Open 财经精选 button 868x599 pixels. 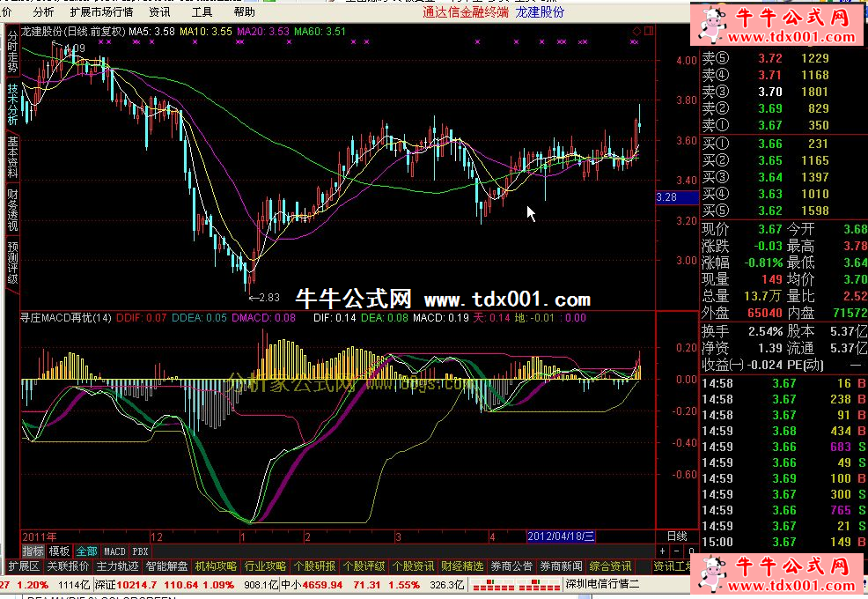pos(462,566)
